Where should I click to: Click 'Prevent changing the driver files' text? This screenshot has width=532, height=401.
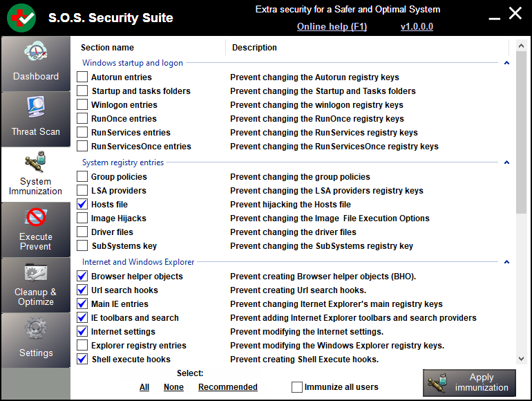click(293, 232)
